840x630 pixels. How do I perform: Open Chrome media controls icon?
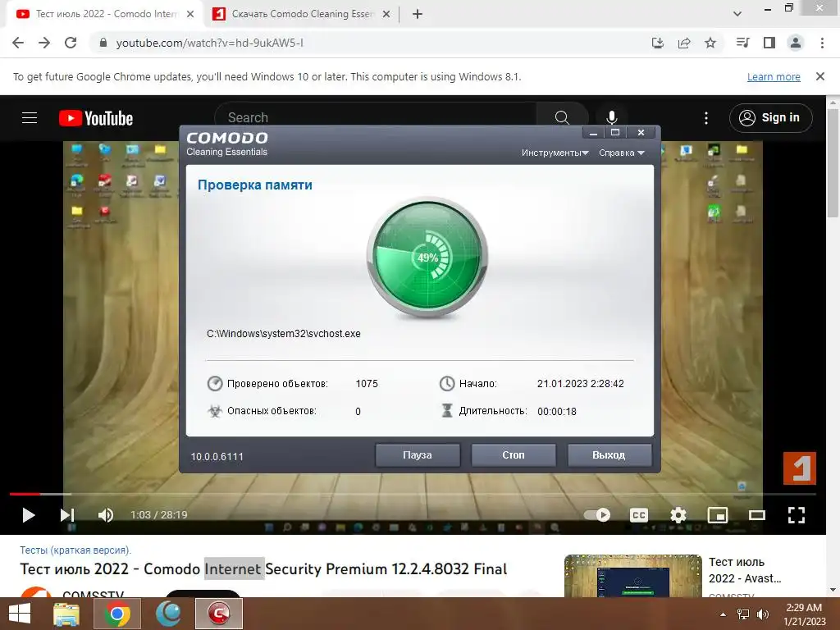coord(742,43)
